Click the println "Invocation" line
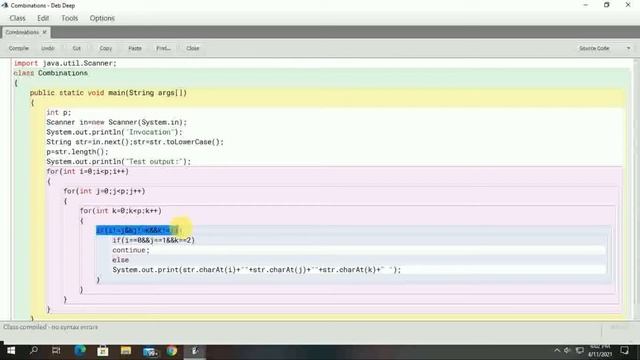640x360 pixels. tap(114, 132)
